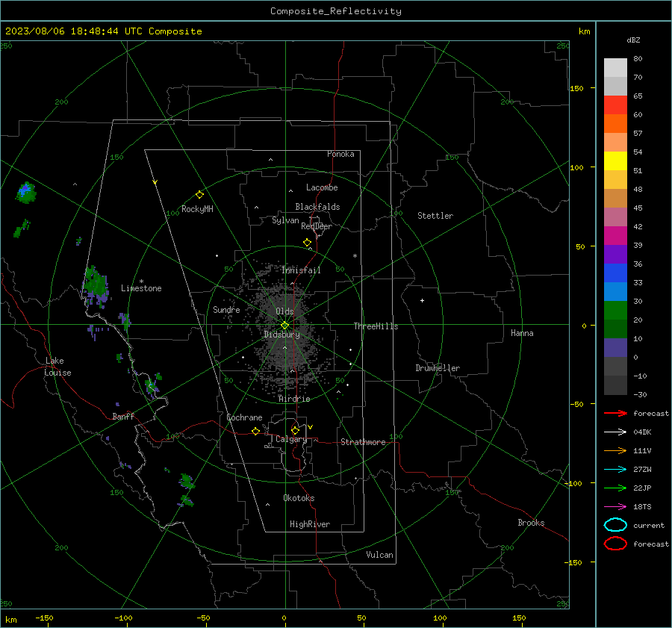Click the Composite_Reflectivity title text

click(335, 11)
